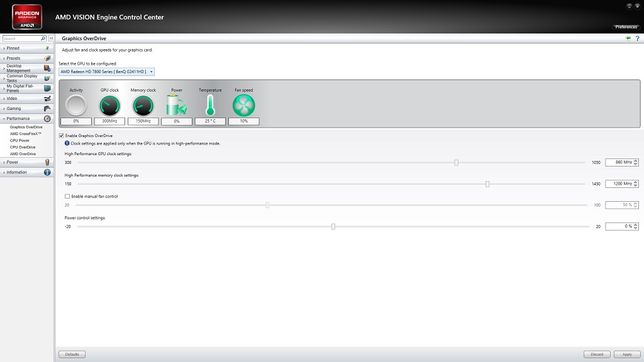Click the 860 MHz spinner arrows
The image size is (644, 362).
636,162
